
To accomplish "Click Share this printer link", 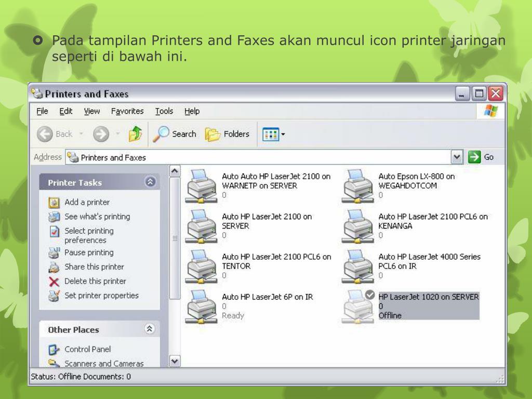I will (x=94, y=267).
